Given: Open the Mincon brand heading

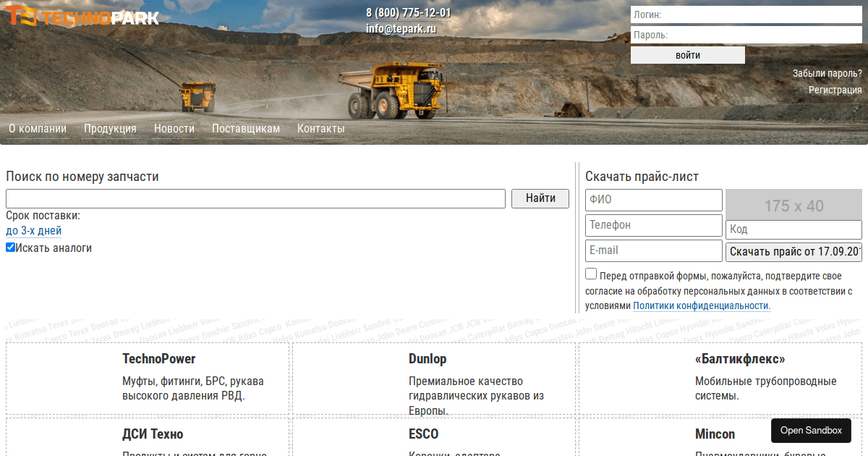Looking at the screenshot, I should (715, 434).
